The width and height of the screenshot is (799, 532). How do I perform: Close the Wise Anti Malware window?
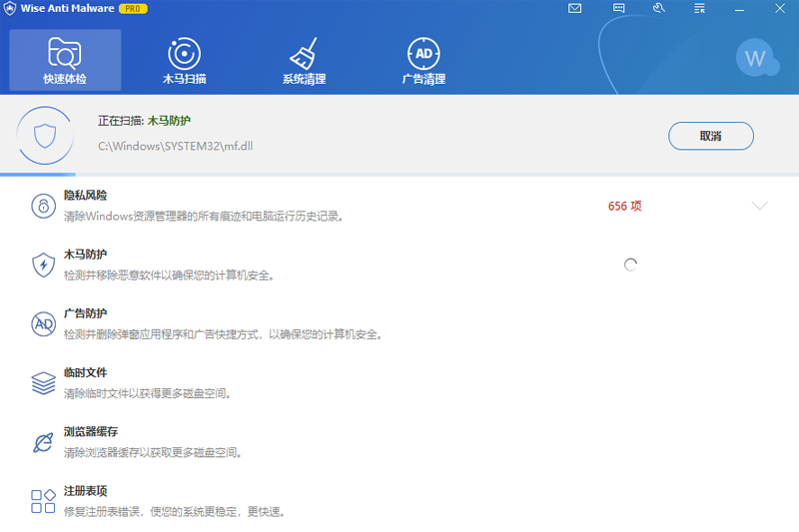[x=780, y=8]
